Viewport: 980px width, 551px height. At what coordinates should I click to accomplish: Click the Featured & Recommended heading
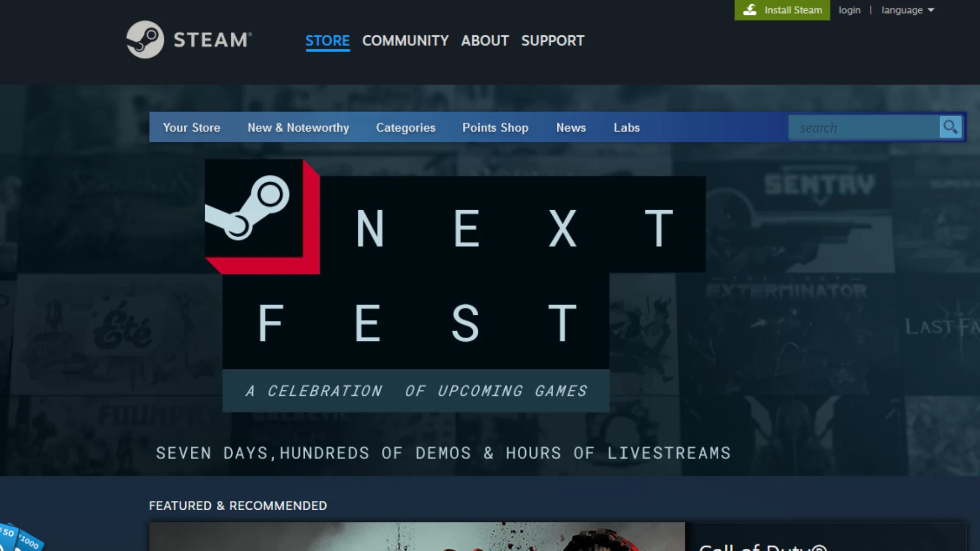pyautogui.click(x=238, y=506)
